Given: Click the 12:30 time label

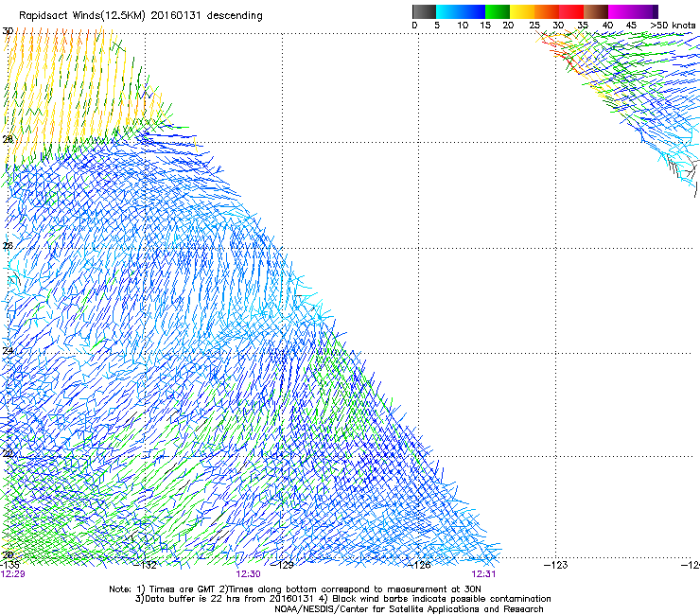Looking at the screenshot, I should [x=248, y=574].
